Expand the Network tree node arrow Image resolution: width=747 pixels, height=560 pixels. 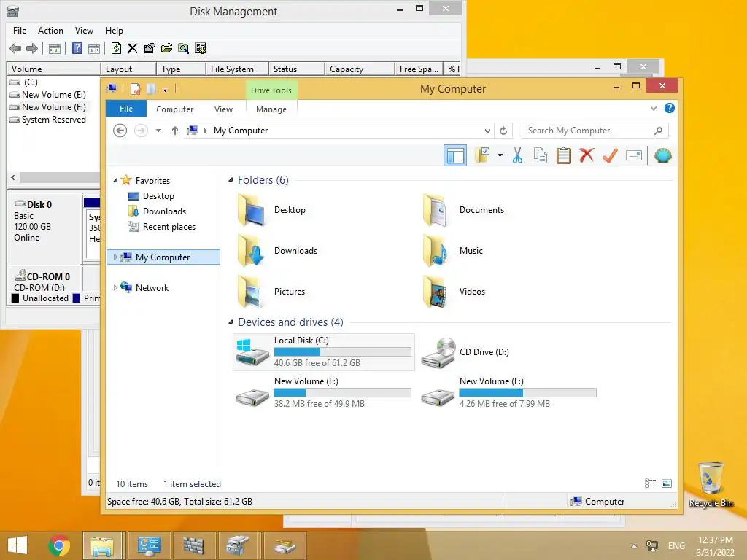tap(115, 287)
